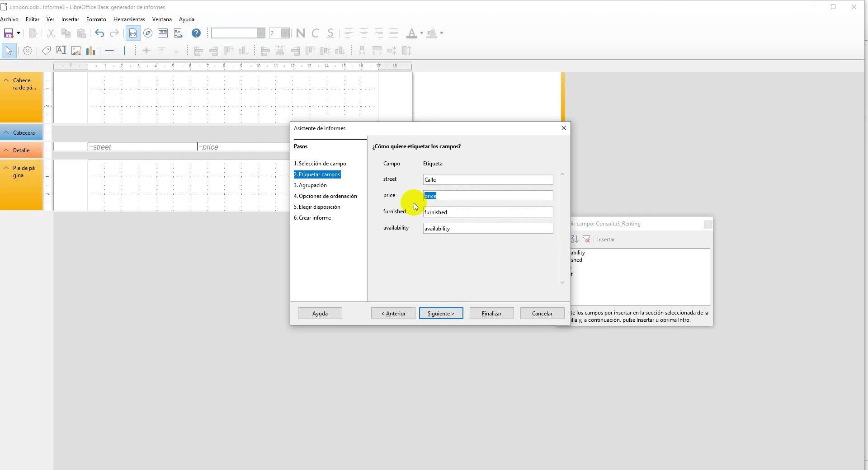Click the availability label input field
This screenshot has width=868, height=470.
pos(488,228)
